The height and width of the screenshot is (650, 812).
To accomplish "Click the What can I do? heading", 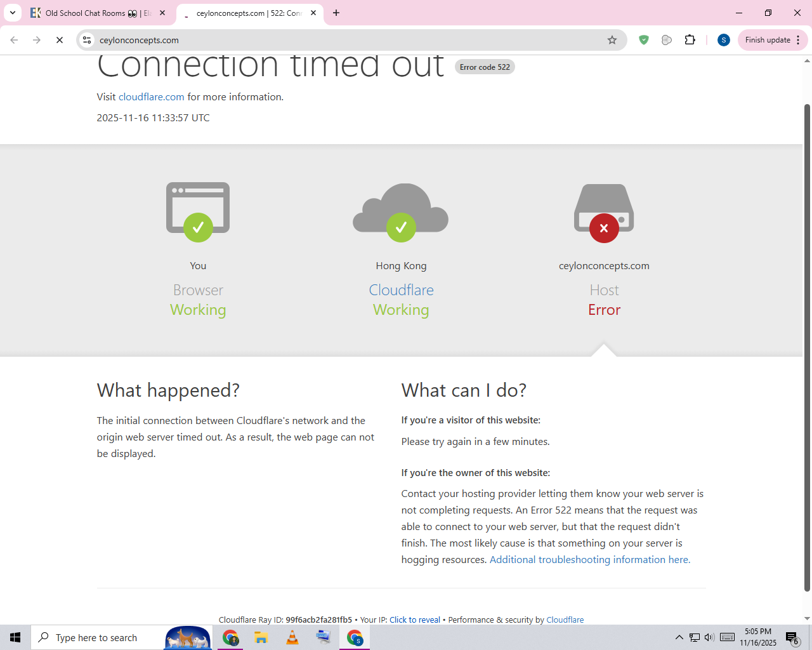I will pyautogui.click(x=464, y=390).
